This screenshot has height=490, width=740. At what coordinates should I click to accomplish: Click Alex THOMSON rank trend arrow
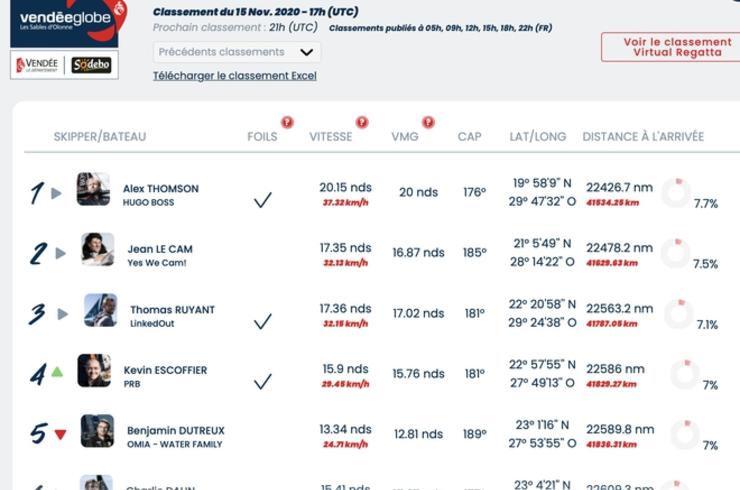pos(57,193)
